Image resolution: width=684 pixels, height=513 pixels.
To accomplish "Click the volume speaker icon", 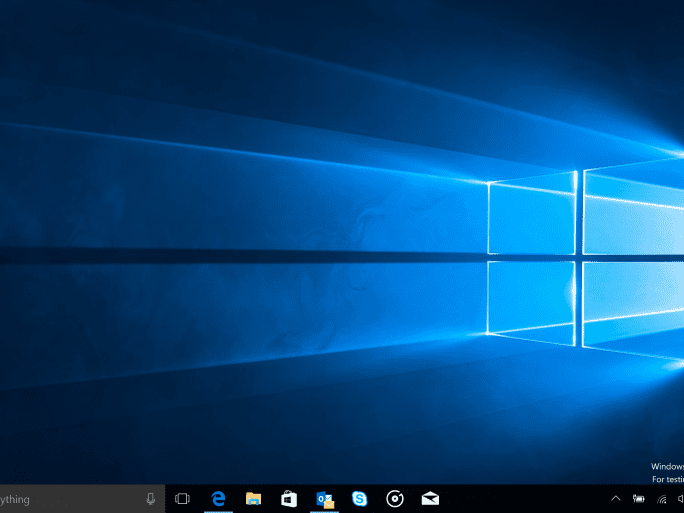I will [x=680, y=498].
